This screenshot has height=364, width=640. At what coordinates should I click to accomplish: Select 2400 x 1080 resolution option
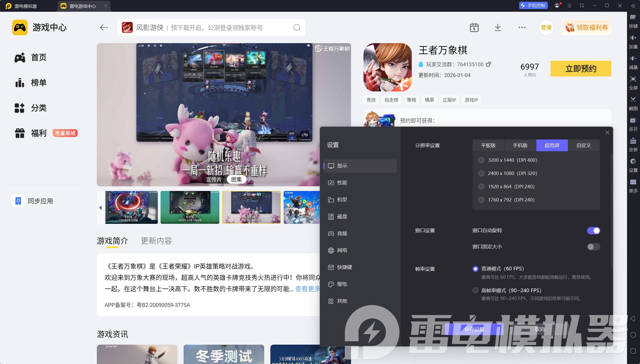point(481,173)
